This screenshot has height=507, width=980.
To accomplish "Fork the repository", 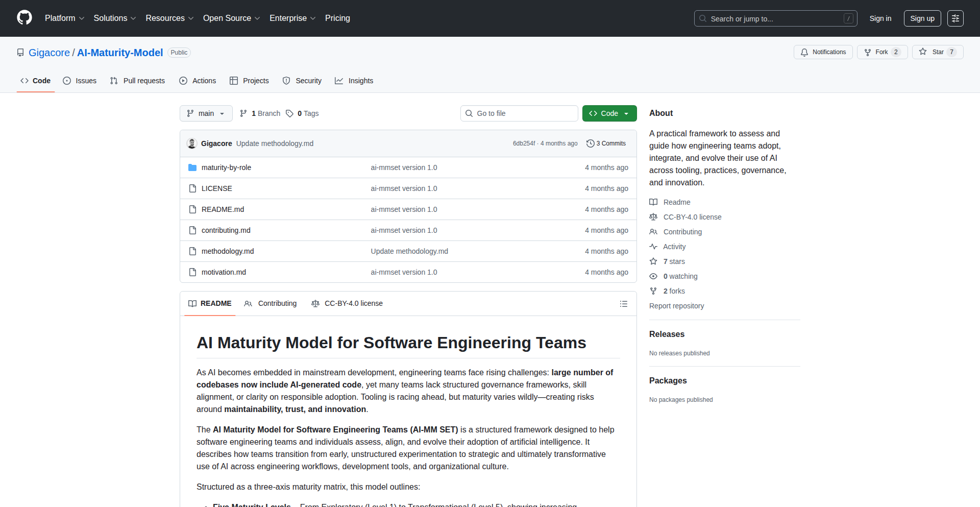I will pyautogui.click(x=881, y=52).
